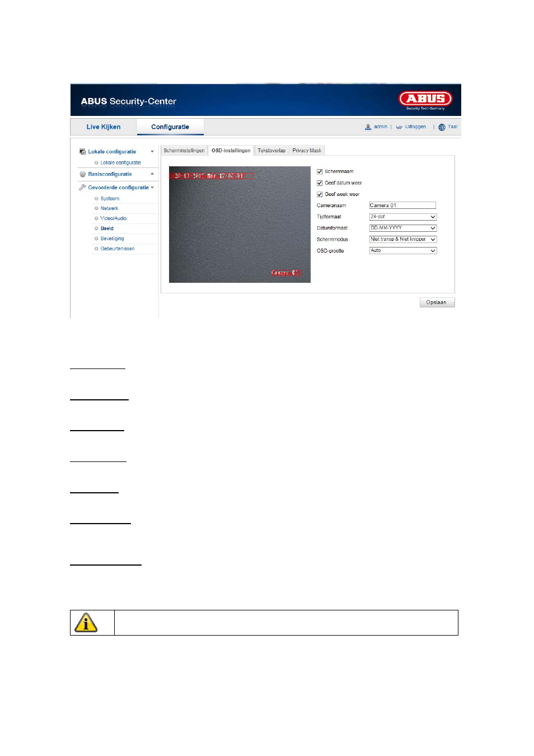Image resolution: width=534 pixels, height=756 pixels.
Task: Uncheck the Schermnaam checkbox
Action: pos(320,172)
